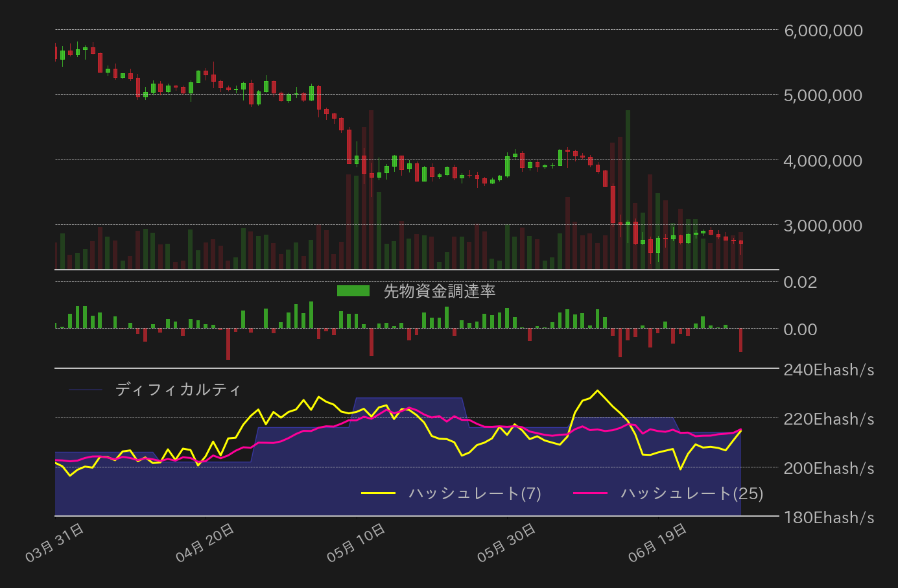Click the 0.02 funding rate axis label
This screenshot has height=588, width=898.
(800, 282)
